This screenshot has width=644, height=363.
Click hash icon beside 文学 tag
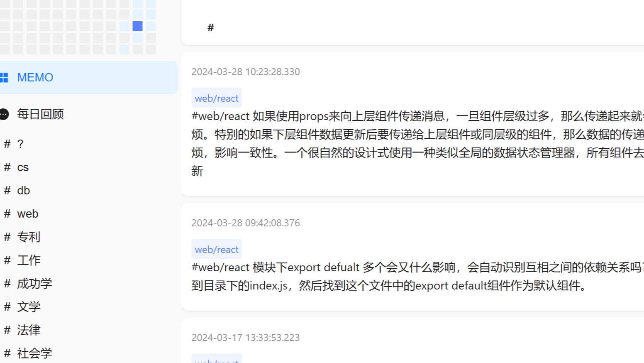pyautogui.click(x=7, y=307)
